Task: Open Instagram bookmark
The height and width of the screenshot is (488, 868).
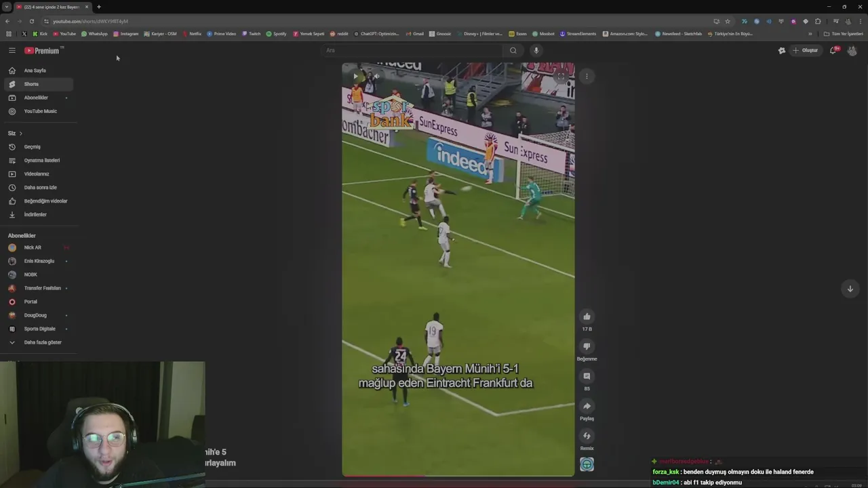Action: [126, 34]
